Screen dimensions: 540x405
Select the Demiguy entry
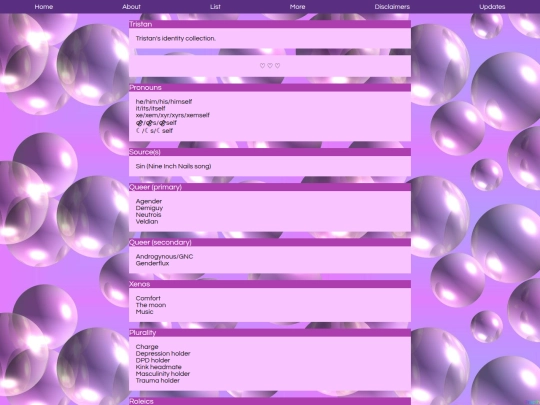pyautogui.click(x=149, y=208)
